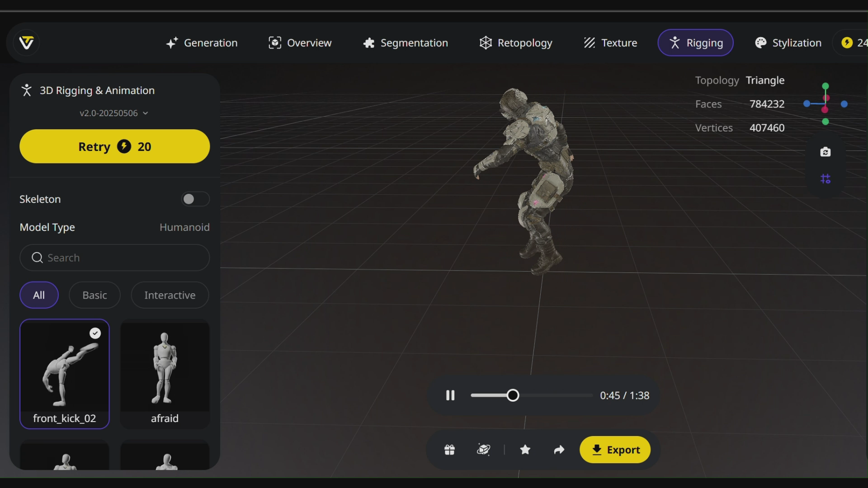The width and height of the screenshot is (868, 488).
Task: Click the purple grid settings icon
Action: pos(826,179)
